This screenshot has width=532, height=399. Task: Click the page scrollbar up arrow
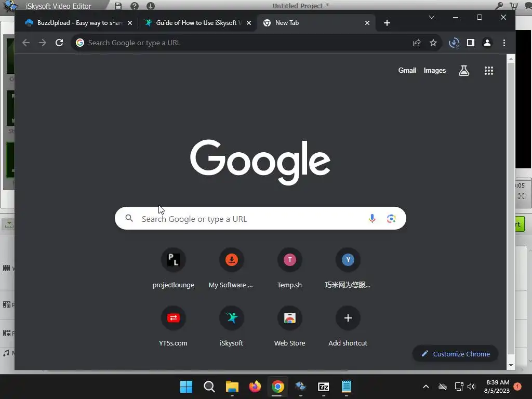(511, 59)
